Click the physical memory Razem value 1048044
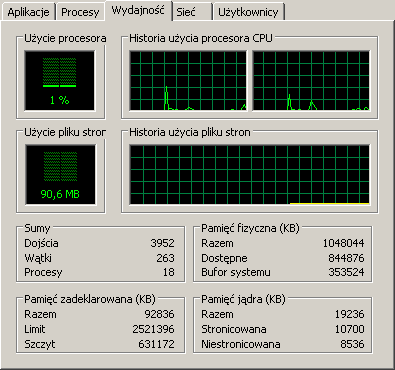Screen dimensions: 395x370 tap(343, 243)
